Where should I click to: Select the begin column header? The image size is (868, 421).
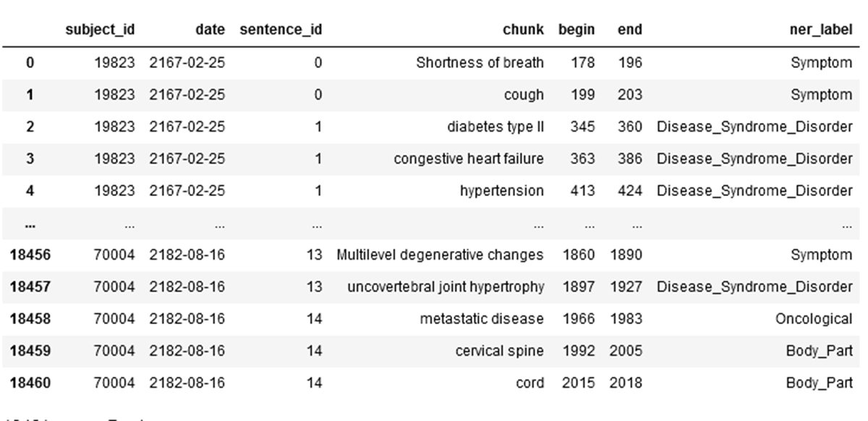click(x=576, y=30)
